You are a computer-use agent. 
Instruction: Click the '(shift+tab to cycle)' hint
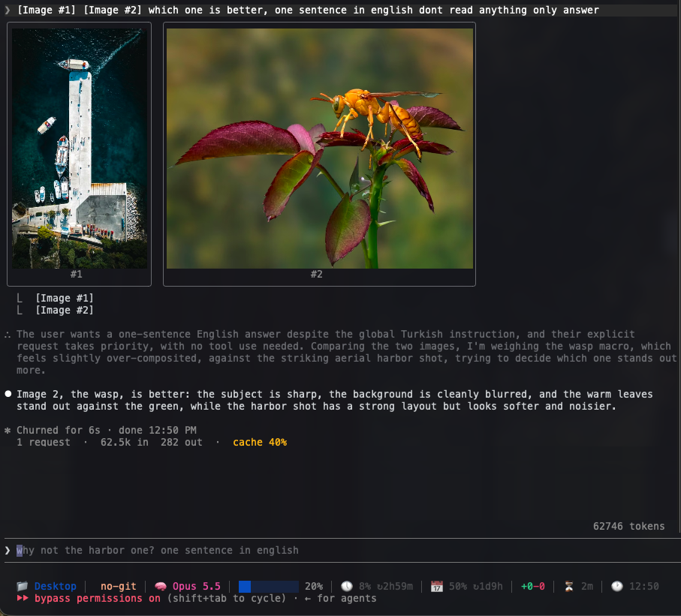pos(226,598)
